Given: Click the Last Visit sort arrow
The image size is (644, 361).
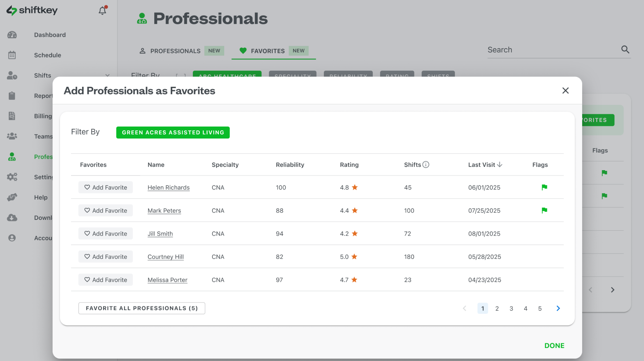Looking at the screenshot, I should click(500, 164).
